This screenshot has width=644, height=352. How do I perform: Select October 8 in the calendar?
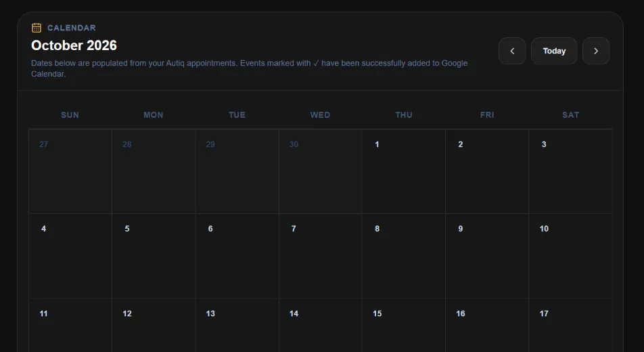[404, 256]
